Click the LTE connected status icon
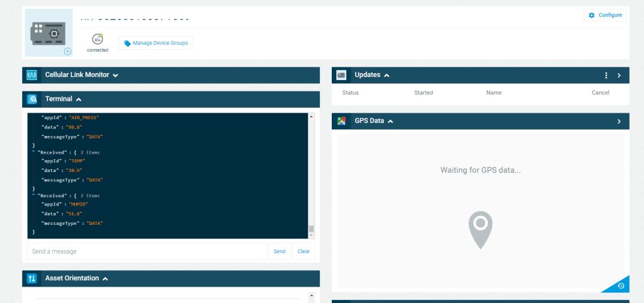Image resolution: width=644 pixels, height=303 pixels. click(x=98, y=38)
